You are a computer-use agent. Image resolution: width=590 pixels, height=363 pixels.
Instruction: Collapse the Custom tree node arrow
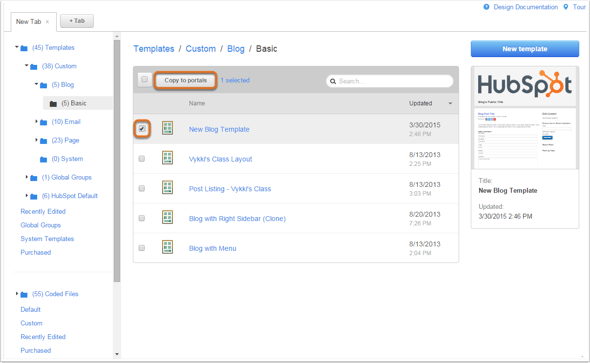pos(26,65)
